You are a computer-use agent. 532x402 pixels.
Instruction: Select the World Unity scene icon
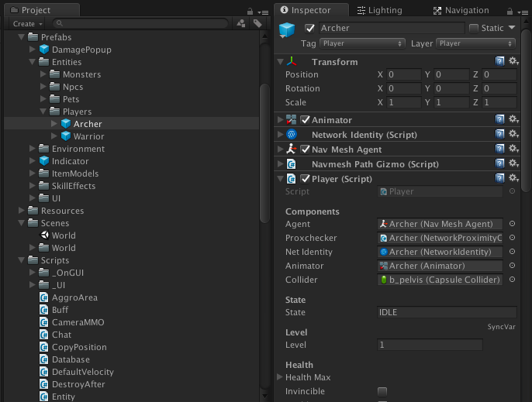[44, 235]
